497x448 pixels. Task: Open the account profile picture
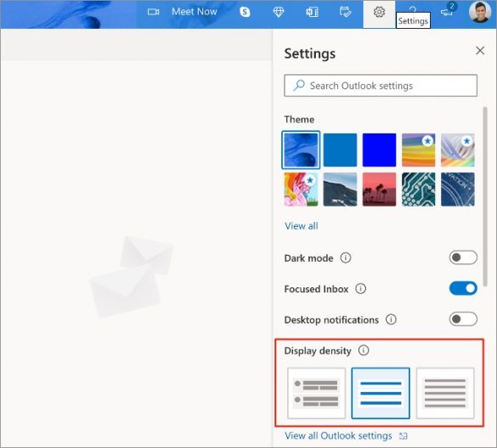479,12
